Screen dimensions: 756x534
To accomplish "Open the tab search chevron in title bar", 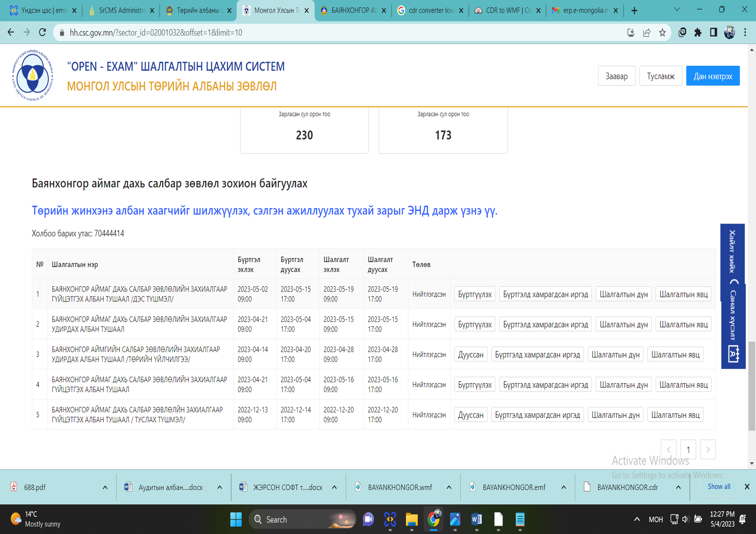I will coord(677,9).
